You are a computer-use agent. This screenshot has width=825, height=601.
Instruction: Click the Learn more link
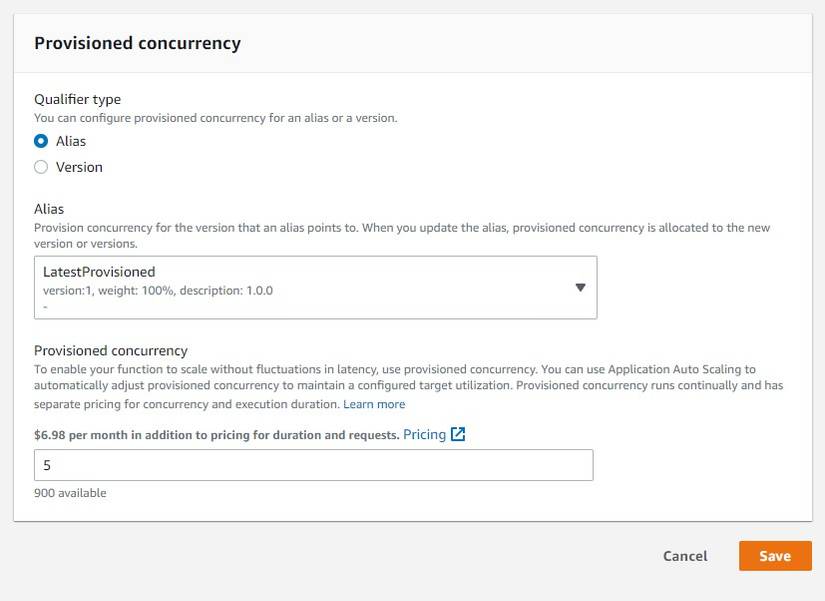click(374, 403)
